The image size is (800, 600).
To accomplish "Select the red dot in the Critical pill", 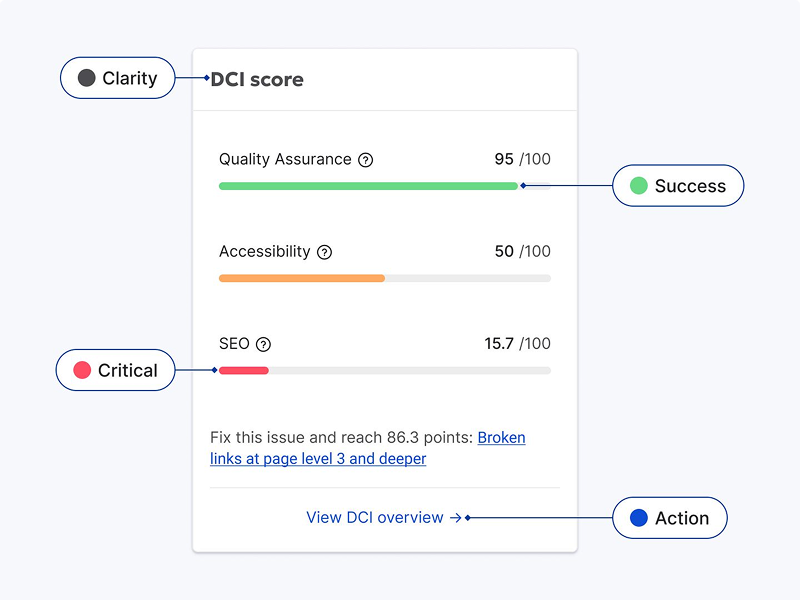I will click(x=82, y=369).
